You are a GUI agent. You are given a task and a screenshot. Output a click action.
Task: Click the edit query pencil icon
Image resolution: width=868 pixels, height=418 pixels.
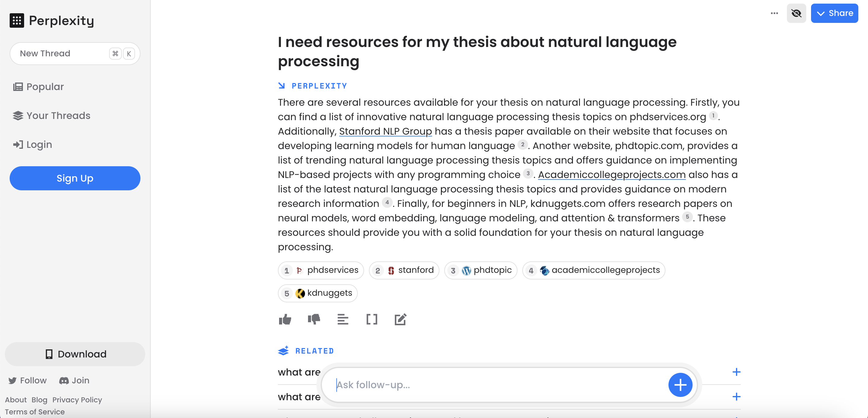click(x=400, y=319)
